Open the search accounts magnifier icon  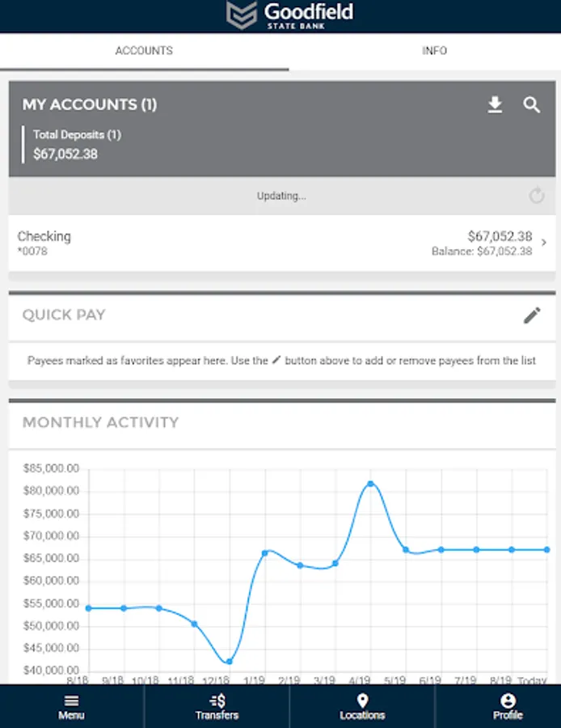[531, 105]
